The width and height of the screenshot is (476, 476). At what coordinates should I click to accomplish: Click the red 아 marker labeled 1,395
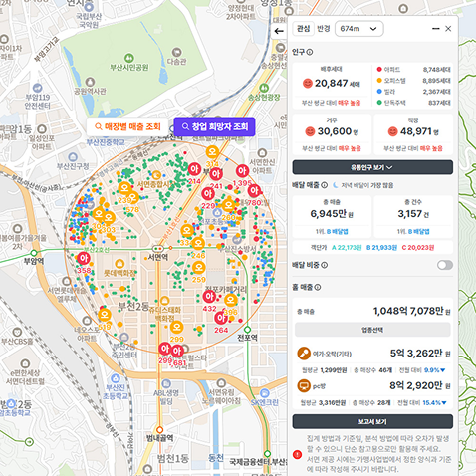pyautogui.click(x=242, y=171)
